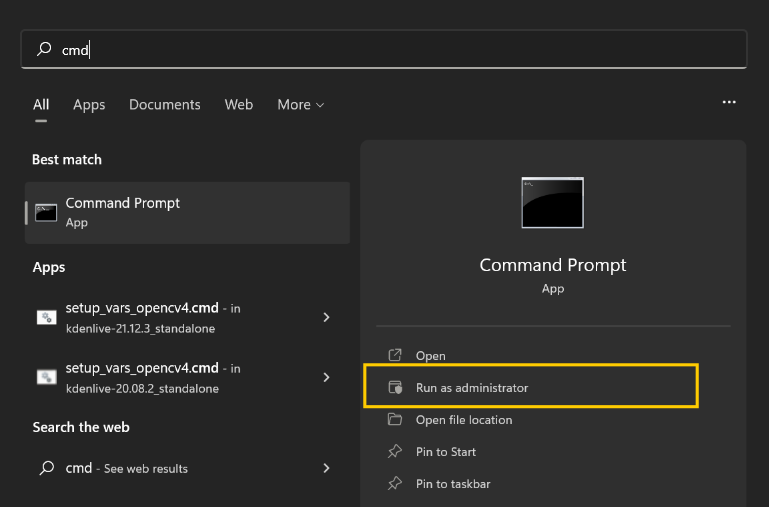Expand arrow for cmd web results

pyautogui.click(x=327, y=468)
